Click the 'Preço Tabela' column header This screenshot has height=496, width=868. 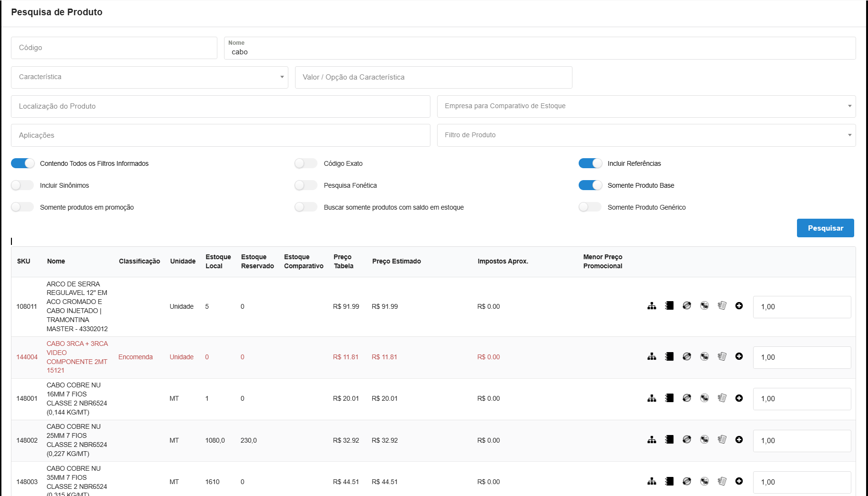[x=343, y=261]
